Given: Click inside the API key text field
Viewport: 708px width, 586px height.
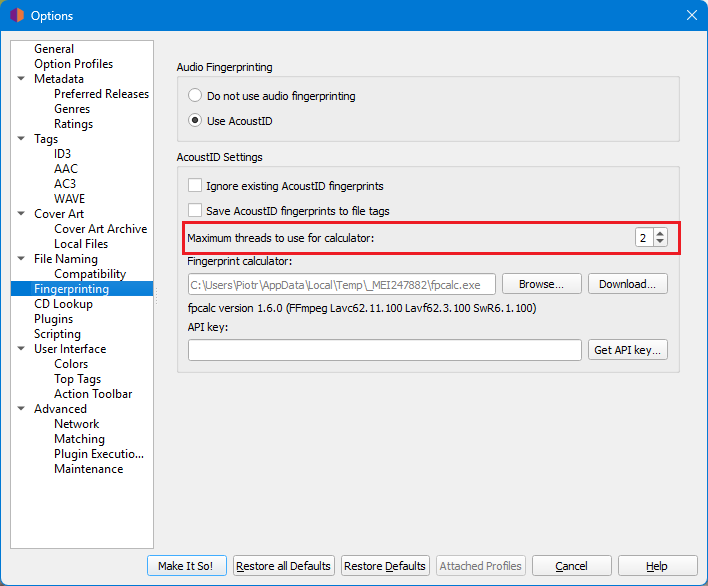Looking at the screenshot, I should point(384,350).
